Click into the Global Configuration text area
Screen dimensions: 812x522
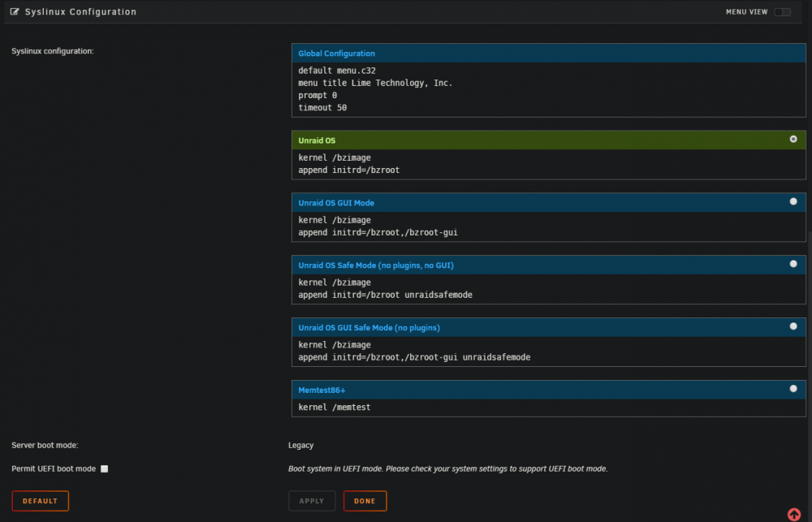pos(548,89)
